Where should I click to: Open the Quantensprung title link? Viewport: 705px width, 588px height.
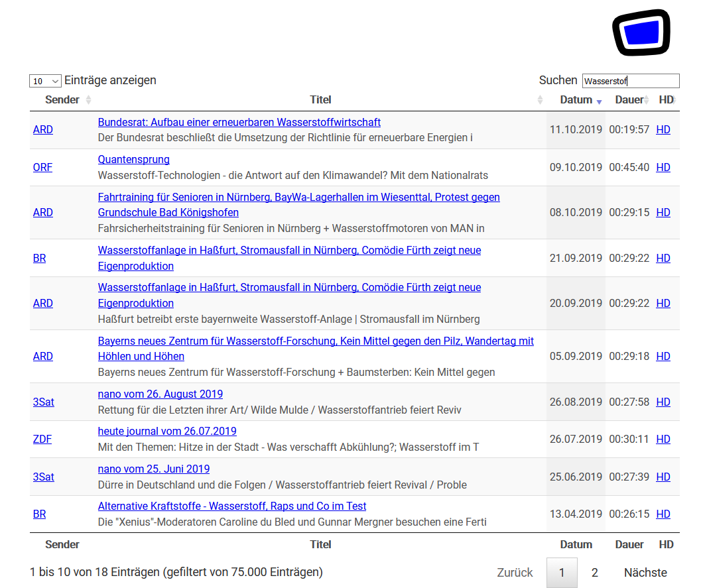pyautogui.click(x=133, y=160)
